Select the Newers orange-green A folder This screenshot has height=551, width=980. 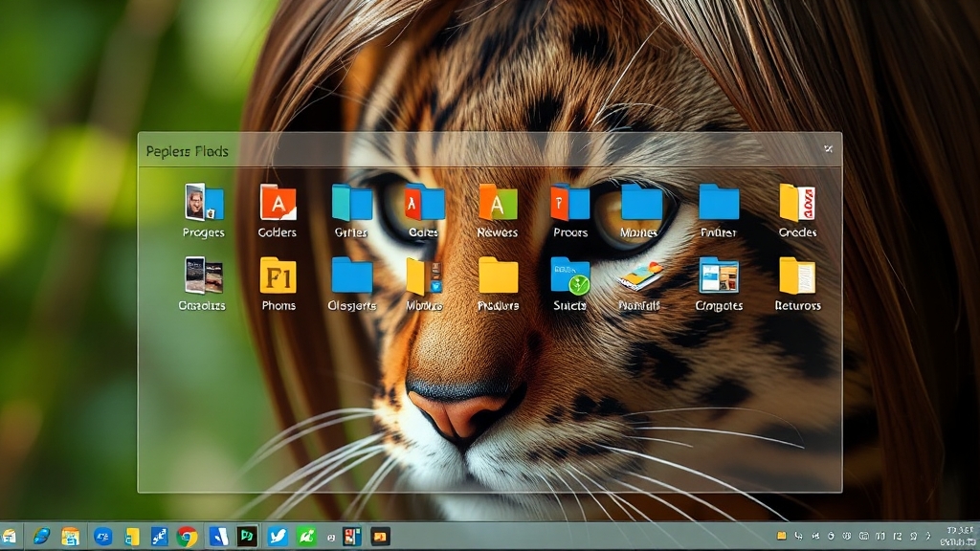click(497, 203)
